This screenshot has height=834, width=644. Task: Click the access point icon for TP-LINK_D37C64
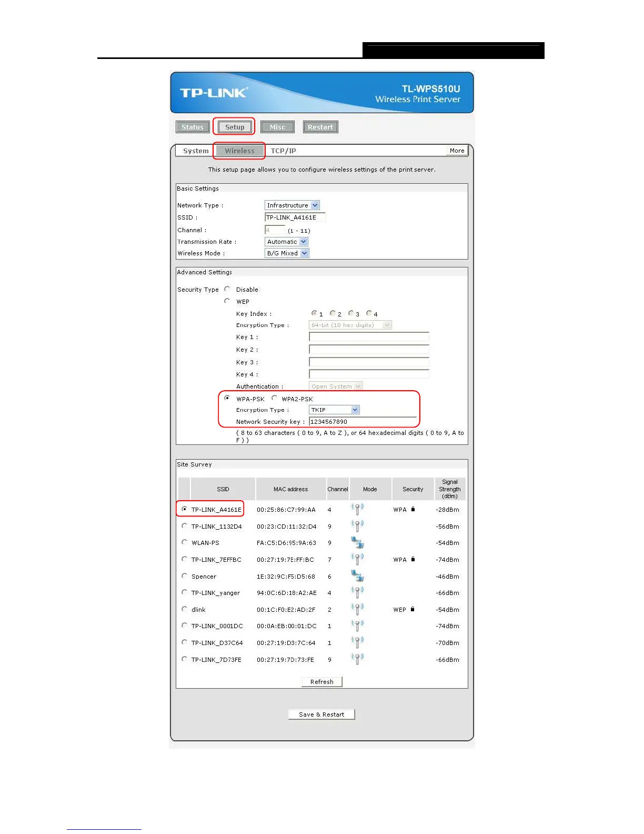tap(357, 642)
